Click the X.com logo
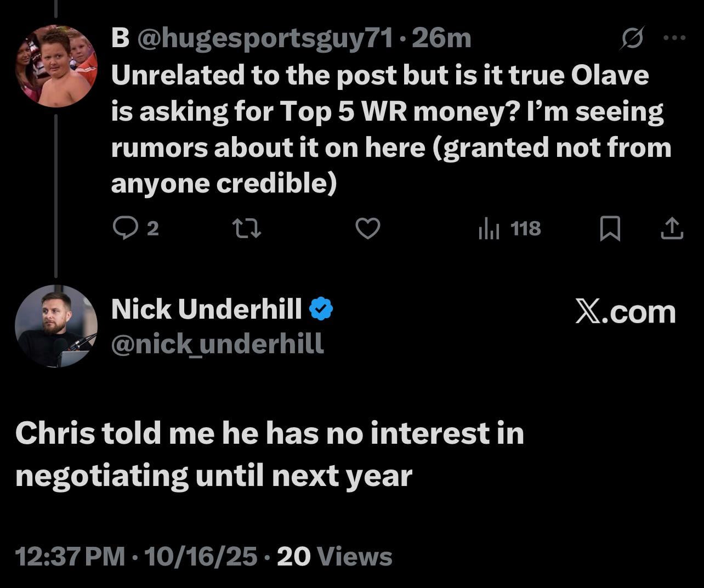This screenshot has height=588, width=704. (x=625, y=312)
